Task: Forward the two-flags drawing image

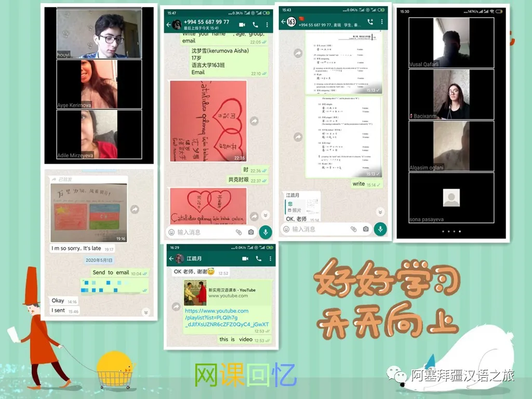Action: tap(135, 209)
